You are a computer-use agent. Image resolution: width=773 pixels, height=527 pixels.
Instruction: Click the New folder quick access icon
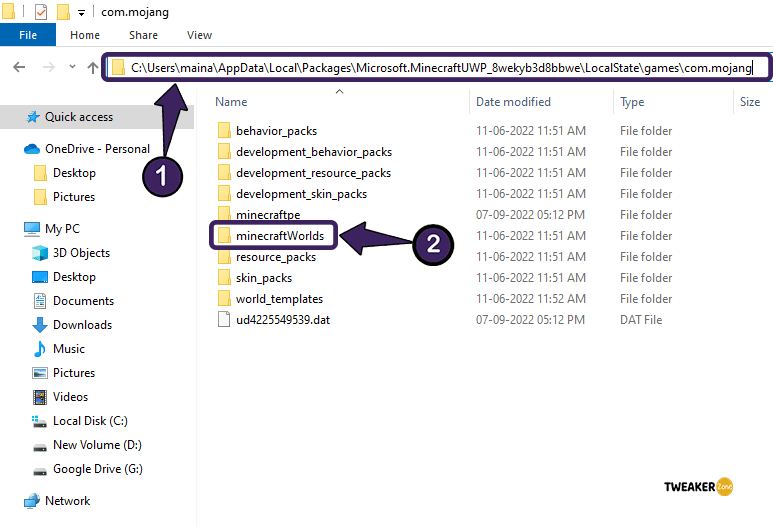(x=63, y=12)
